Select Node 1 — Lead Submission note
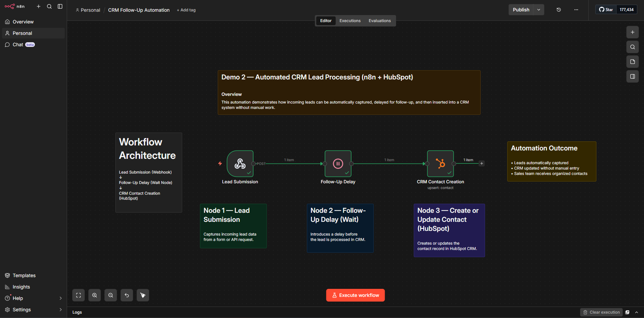Viewport: 644px width, 318px height. 233,226
